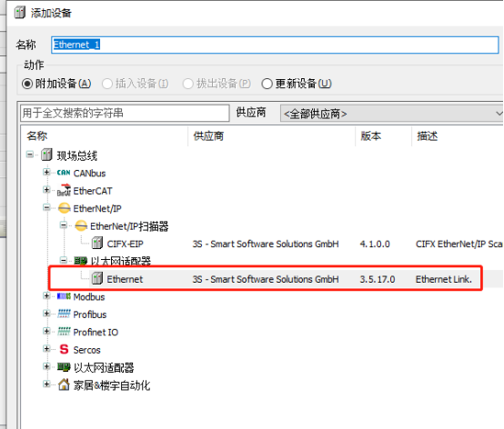504x429 pixels.
Task: Click the 名称 field containing Ethernet_1
Action: (x=275, y=45)
